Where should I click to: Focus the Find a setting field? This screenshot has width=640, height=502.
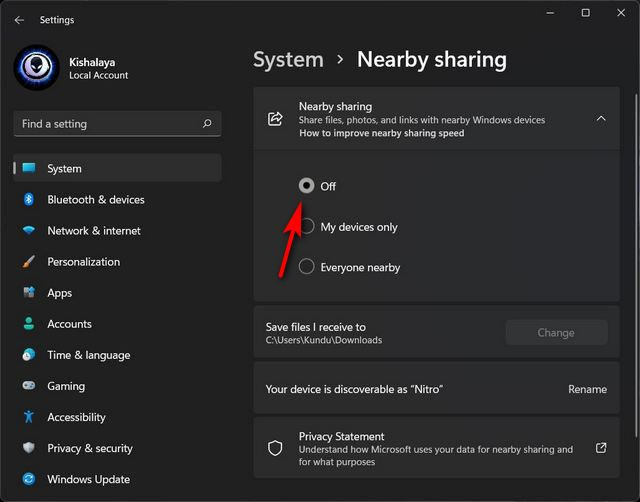point(118,124)
